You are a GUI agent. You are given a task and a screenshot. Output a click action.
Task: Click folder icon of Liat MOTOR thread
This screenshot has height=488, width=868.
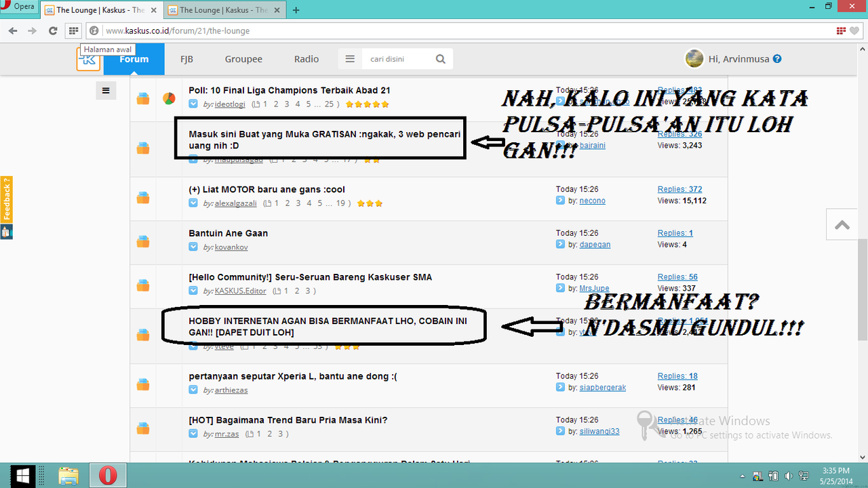[x=143, y=198]
